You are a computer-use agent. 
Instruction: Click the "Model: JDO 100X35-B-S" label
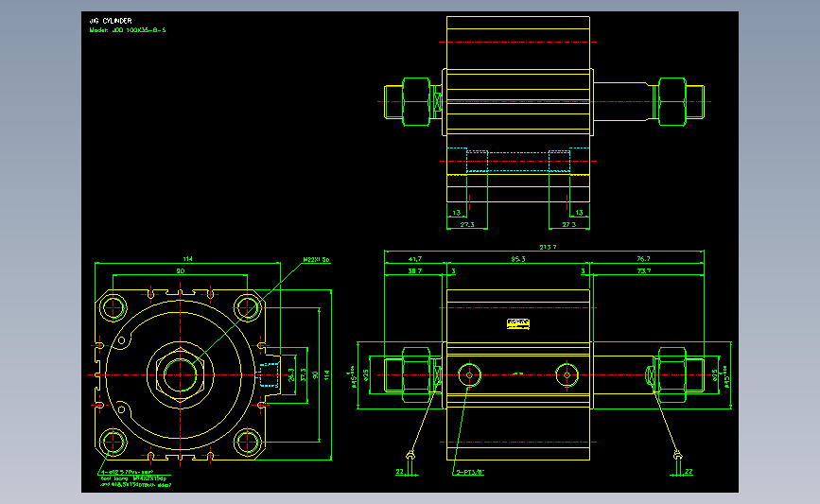[x=127, y=30]
